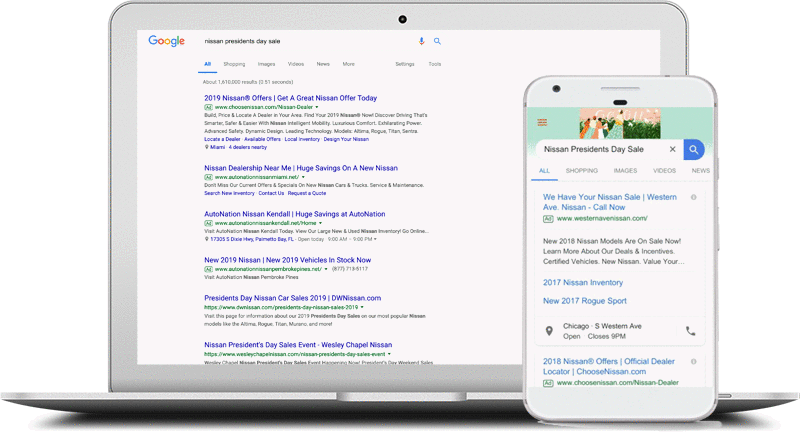Tap info icon beside Western Ave ad
The height and width of the screenshot is (432, 800).
(x=693, y=197)
